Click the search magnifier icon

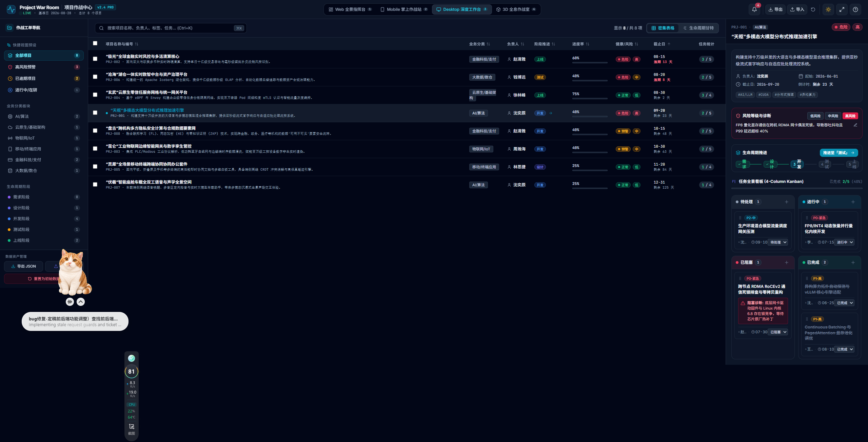click(101, 28)
